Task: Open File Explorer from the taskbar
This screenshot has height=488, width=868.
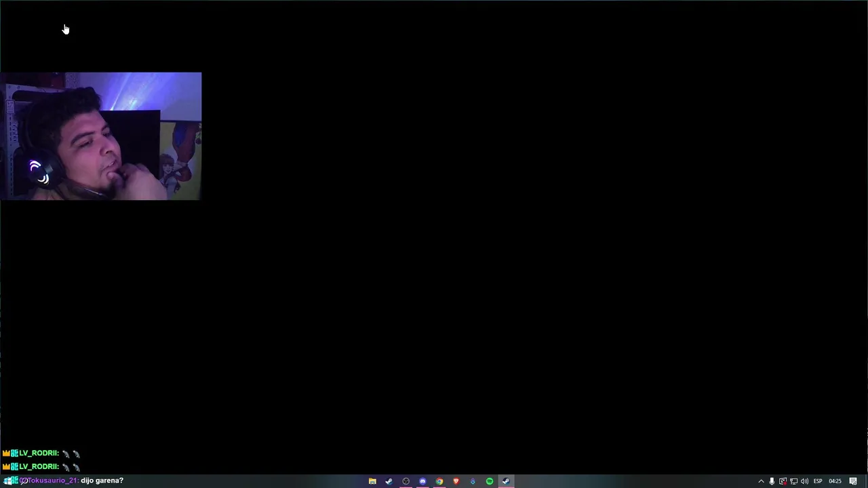Action: click(x=372, y=481)
